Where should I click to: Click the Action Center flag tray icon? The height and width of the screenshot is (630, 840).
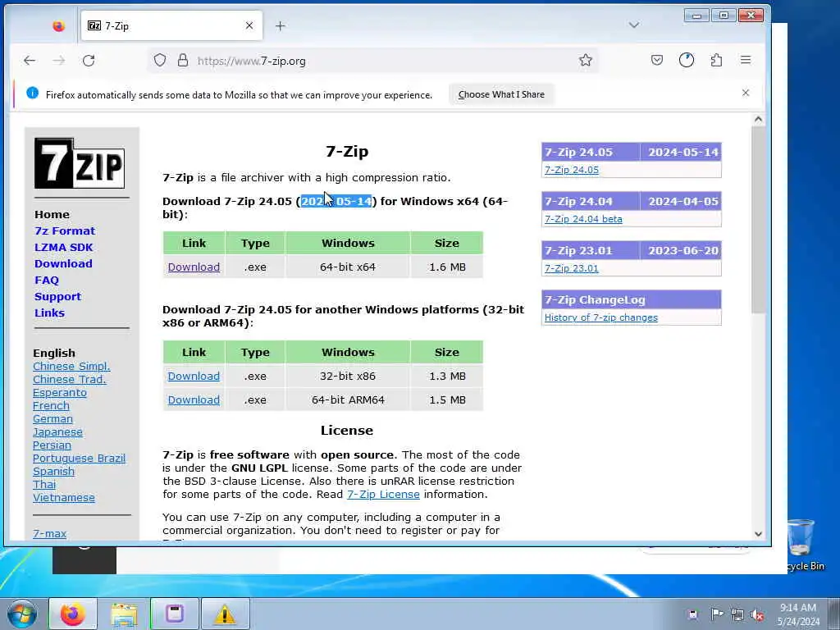coord(716,614)
